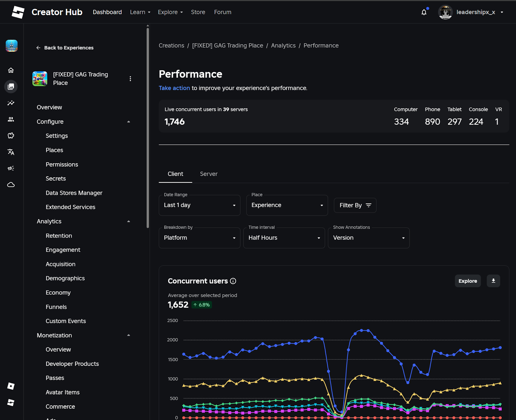Open the Home icon in the sidebar

point(11,70)
